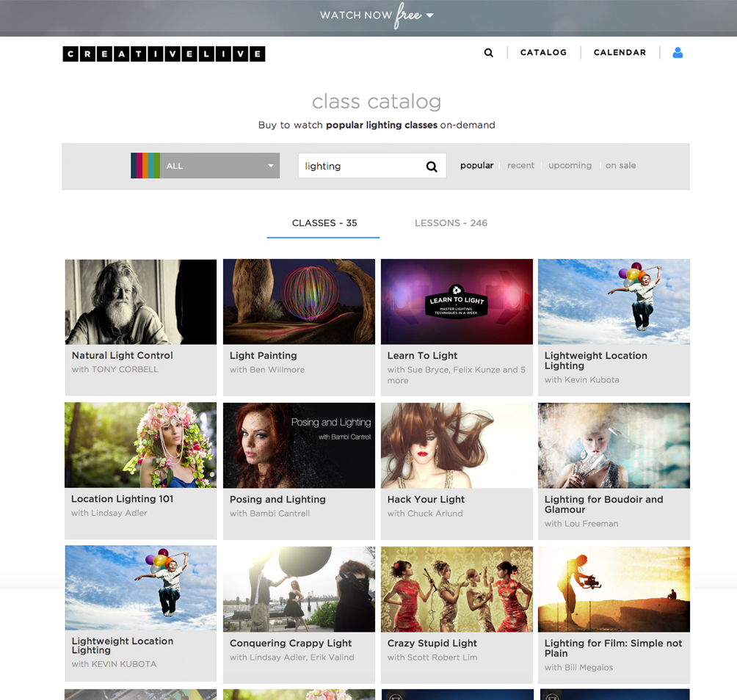Click Conquering Crappy Light title
737x700 pixels.
click(x=291, y=644)
